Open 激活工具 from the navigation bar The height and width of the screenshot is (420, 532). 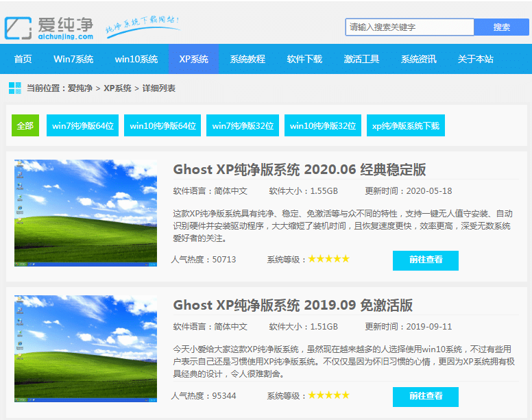[361, 59]
